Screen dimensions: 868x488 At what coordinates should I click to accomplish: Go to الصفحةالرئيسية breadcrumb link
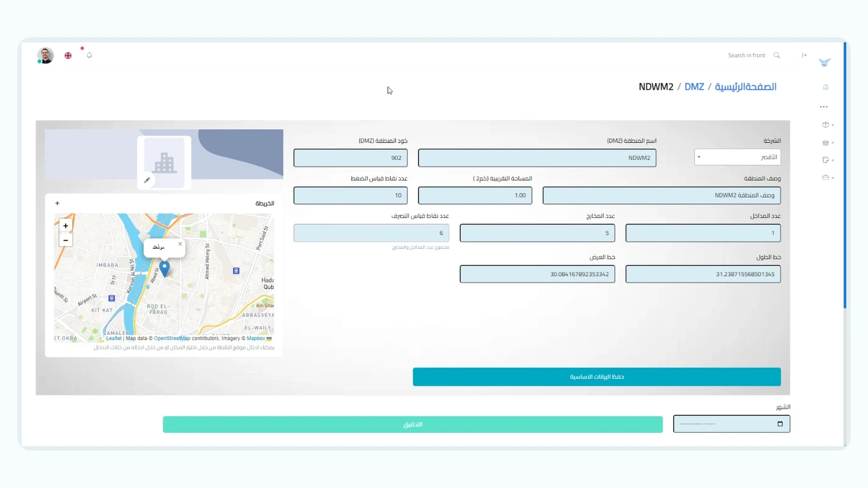pos(745,87)
